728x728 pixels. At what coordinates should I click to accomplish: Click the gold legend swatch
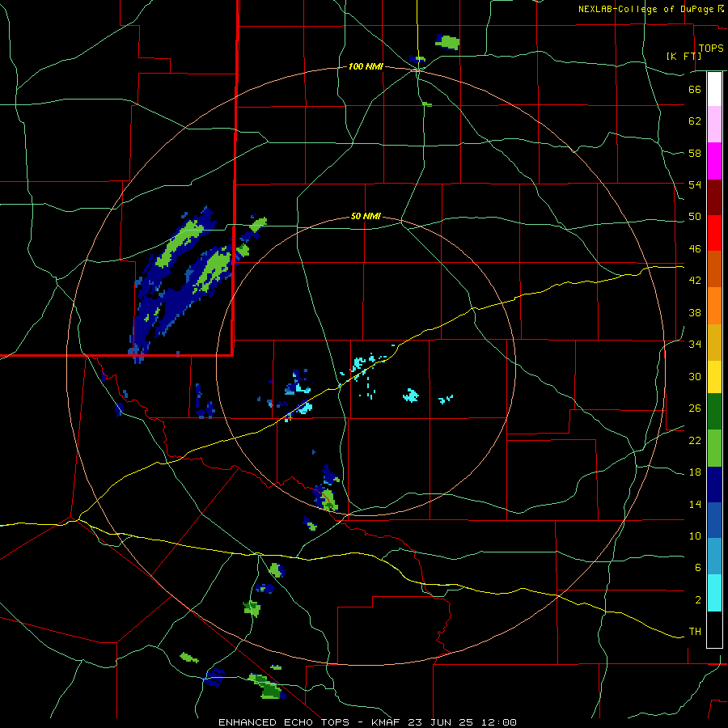(714, 342)
